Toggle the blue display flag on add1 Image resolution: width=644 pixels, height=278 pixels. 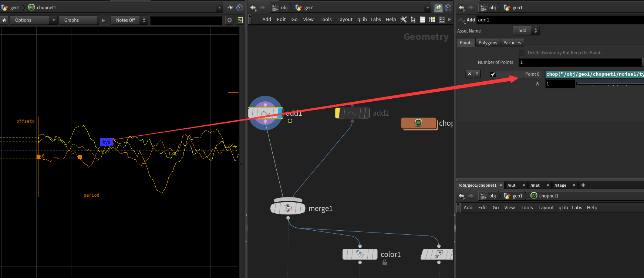pos(280,113)
